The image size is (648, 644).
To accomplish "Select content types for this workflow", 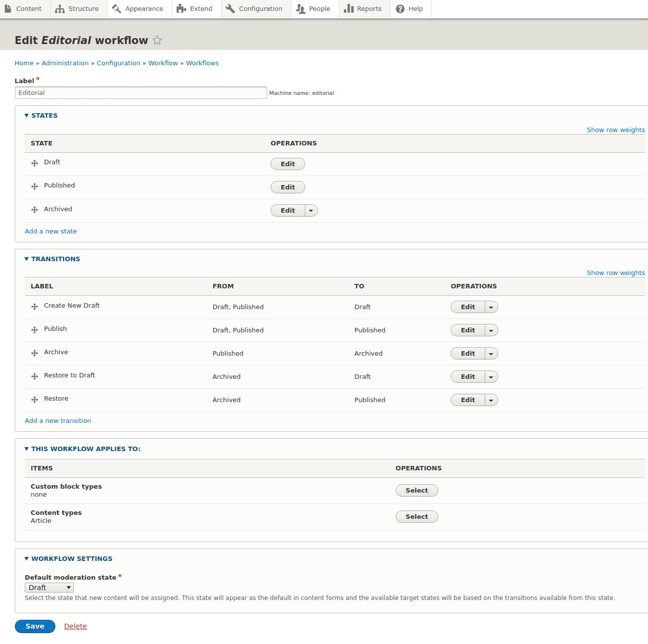I will (x=417, y=517).
